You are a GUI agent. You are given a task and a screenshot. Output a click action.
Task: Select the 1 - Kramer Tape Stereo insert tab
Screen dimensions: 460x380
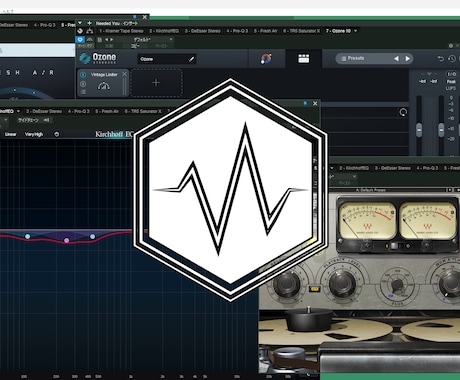121,31
